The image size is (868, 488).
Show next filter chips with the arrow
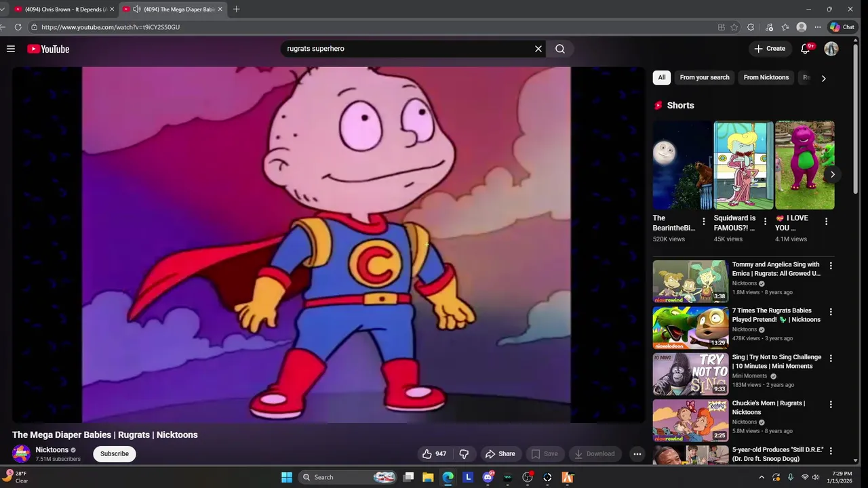click(823, 78)
